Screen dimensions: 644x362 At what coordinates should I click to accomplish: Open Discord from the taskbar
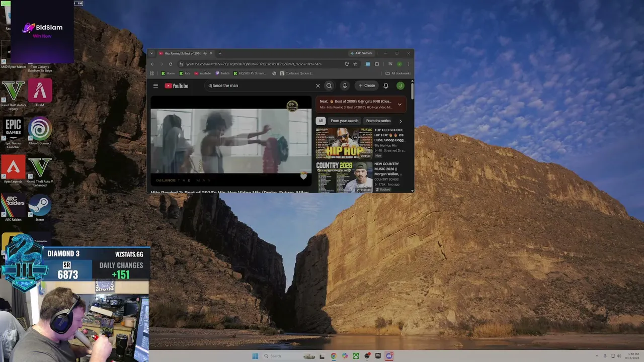pos(389,356)
